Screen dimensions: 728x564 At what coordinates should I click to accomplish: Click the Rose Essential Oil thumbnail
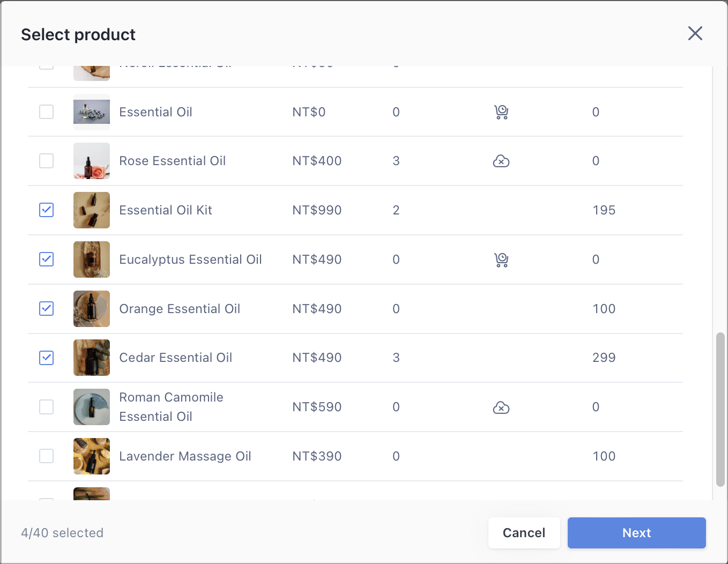[x=92, y=161]
